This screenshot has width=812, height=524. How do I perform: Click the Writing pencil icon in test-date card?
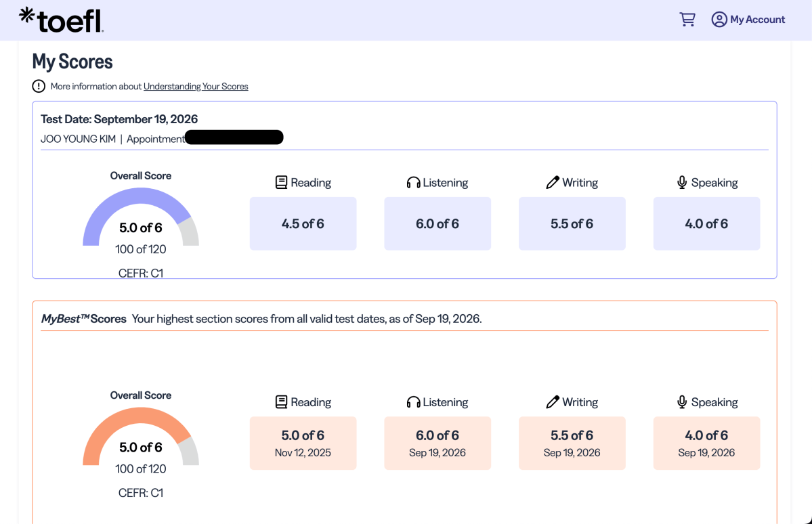553,182
